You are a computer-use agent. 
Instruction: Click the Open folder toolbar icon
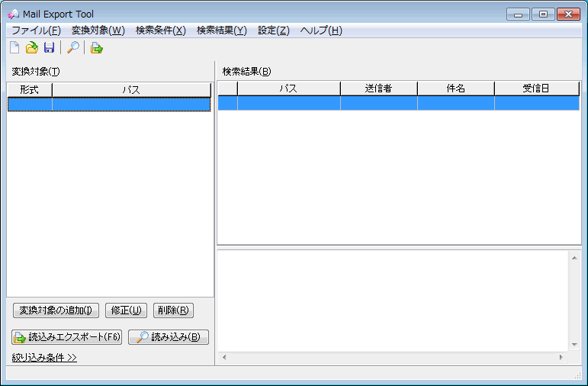(31, 48)
